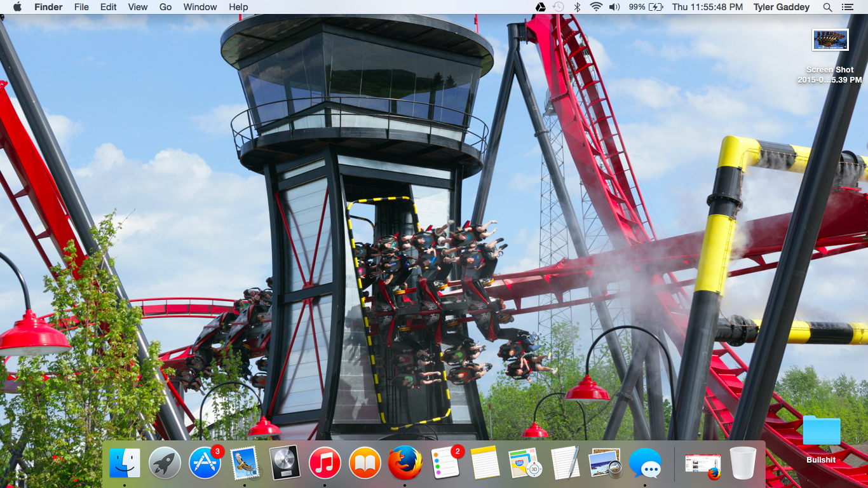Image resolution: width=868 pixels, height=488 pixels.
Task: Open iBooks in the dock
Action: click(365, 463)
